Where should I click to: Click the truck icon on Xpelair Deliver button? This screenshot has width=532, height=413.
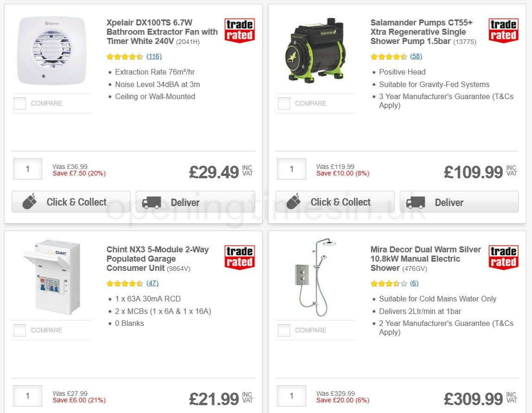click(152, 202)
